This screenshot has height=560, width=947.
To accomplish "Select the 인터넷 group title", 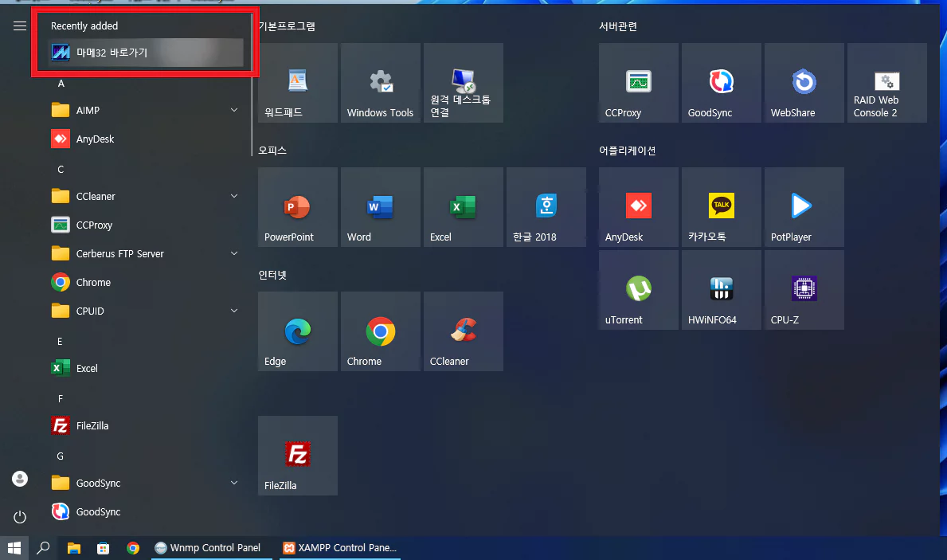I will click(272, 275).
